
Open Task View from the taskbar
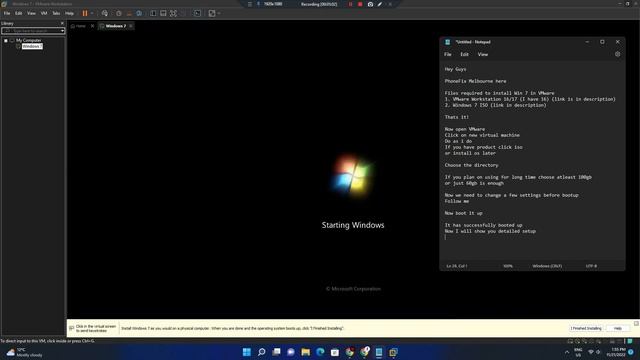pos(276,352)
